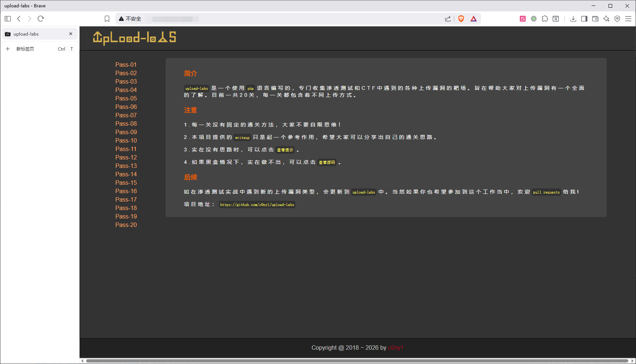636x364 pixels.
Task: Go to Pass-11 level
Action: click(x=126, y=149)
